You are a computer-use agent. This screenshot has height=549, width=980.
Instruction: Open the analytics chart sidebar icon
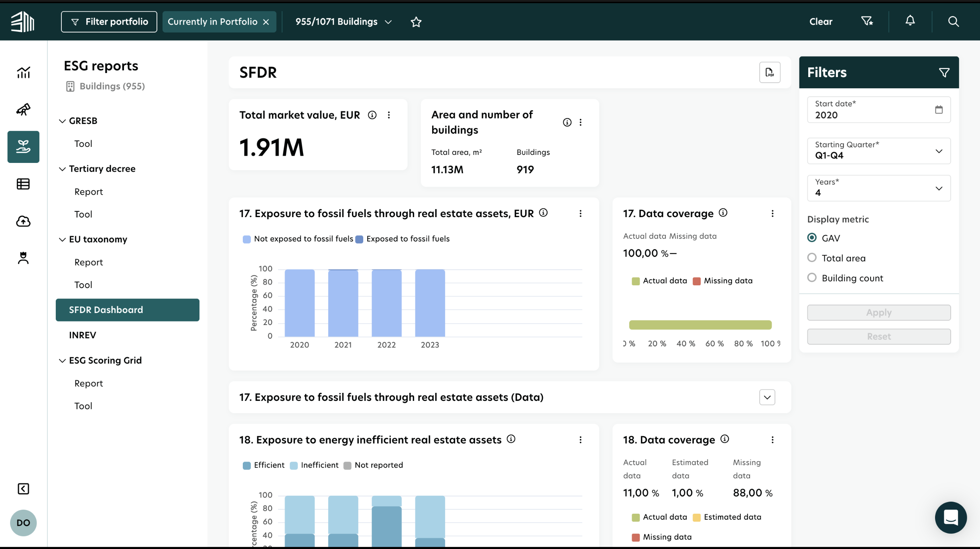(x=23, y=72)
